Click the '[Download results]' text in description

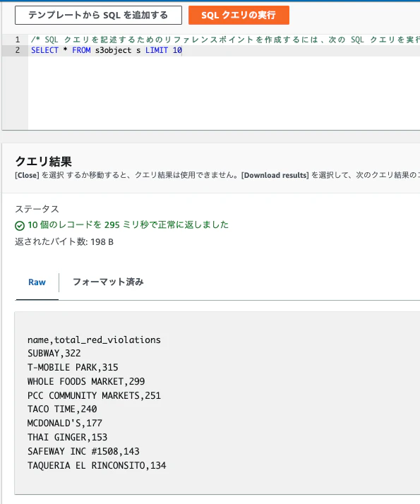click(275, 175)
